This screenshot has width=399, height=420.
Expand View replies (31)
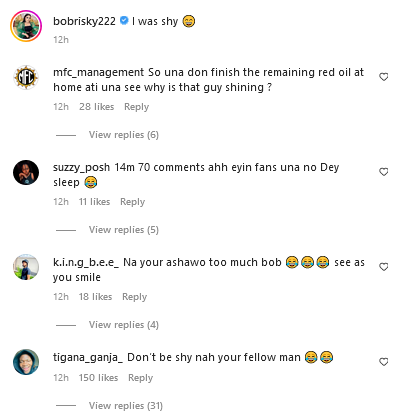(x=126, y=406)
